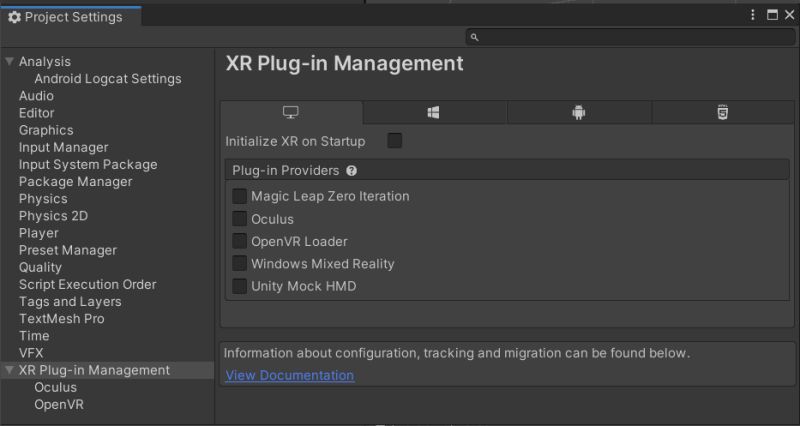Open the Input Manager settings
Viewport: 800px width, 426px height.
(x=63, y=147)
